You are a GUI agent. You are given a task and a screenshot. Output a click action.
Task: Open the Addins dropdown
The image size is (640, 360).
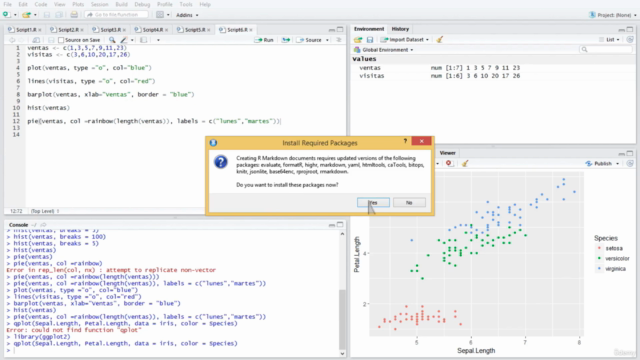[187, 15]
